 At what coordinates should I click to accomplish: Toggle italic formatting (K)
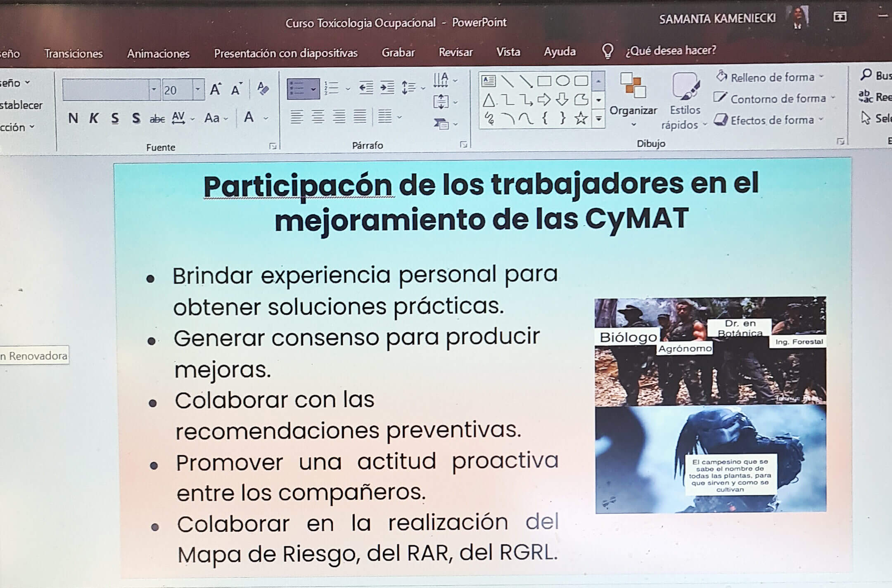point(94,118)
